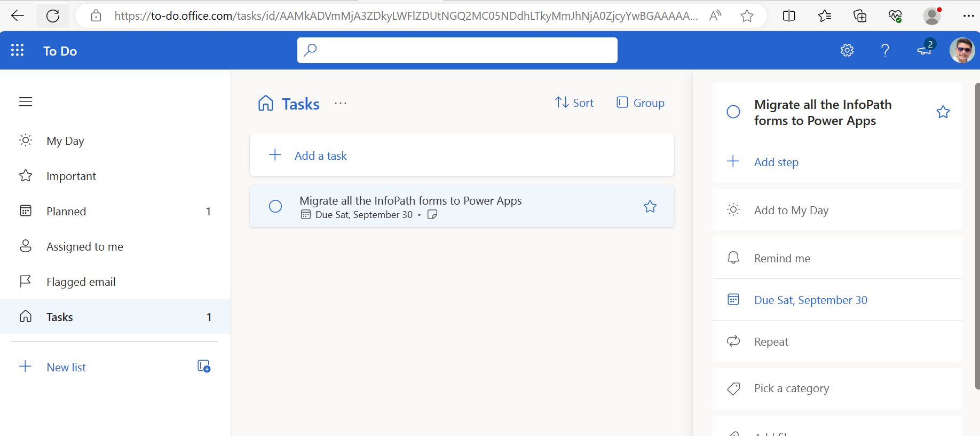The height and width of the screenshot is (436, 980).
Task: Select the Tasks list in sidebar
Action: [x=115, y=317]
